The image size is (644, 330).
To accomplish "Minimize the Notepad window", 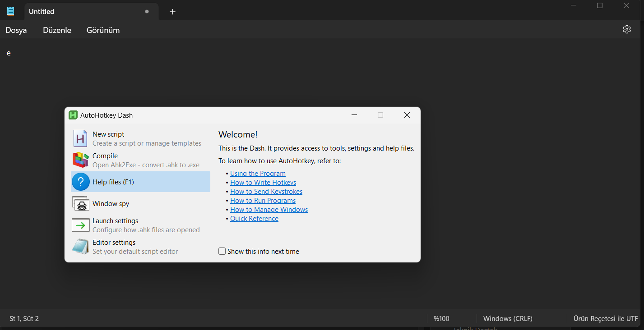I will [574, 5].
